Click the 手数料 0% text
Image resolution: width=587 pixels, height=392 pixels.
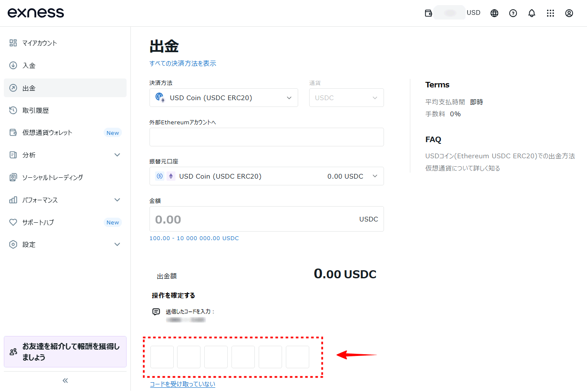point(443,114)
